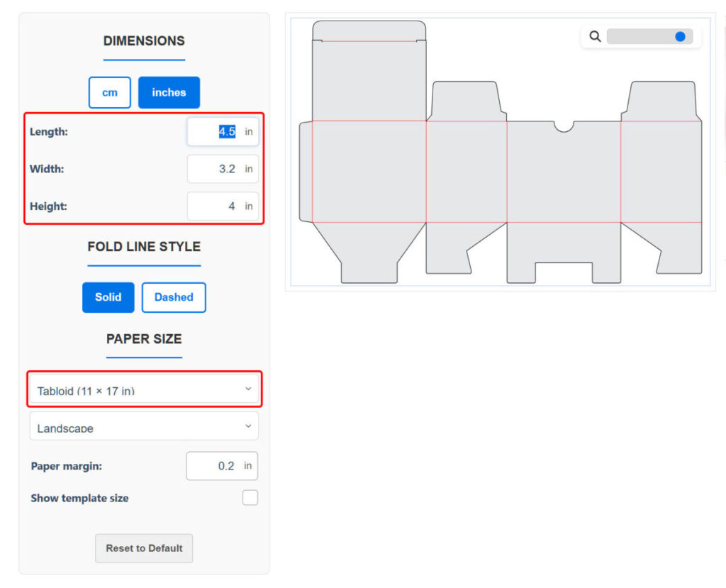Viewport: 726px width, 588px height.
Task: Open the Landscape orientation dropdown
Action: [x=144, y=426]
